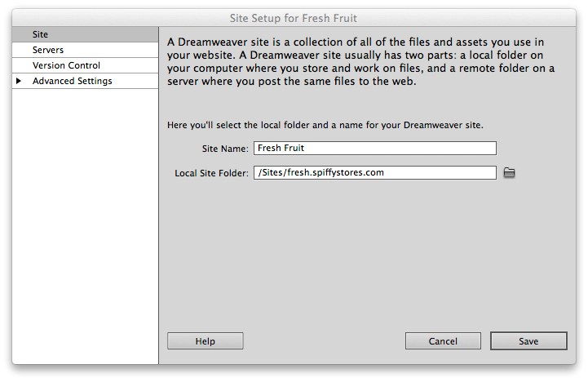The width and height of the screenshot is (588, 378).
Task: Save the site setup
Action: point(528,341)
